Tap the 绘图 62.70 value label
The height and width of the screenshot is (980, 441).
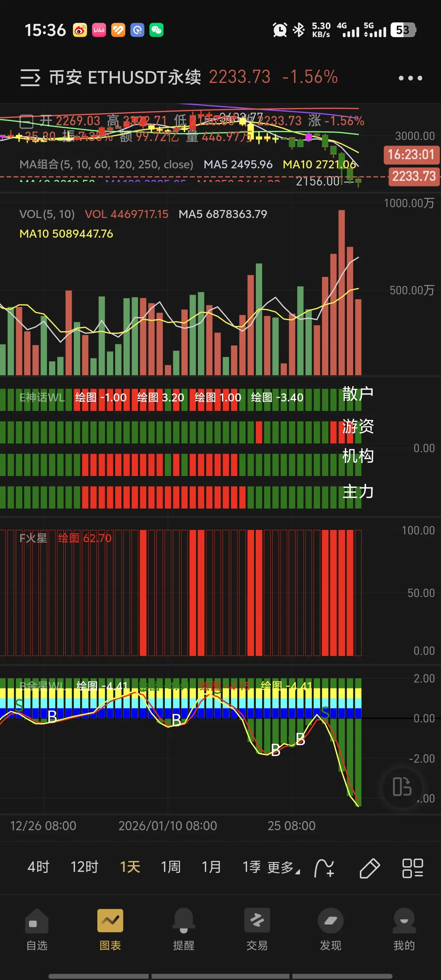point(85,538)
